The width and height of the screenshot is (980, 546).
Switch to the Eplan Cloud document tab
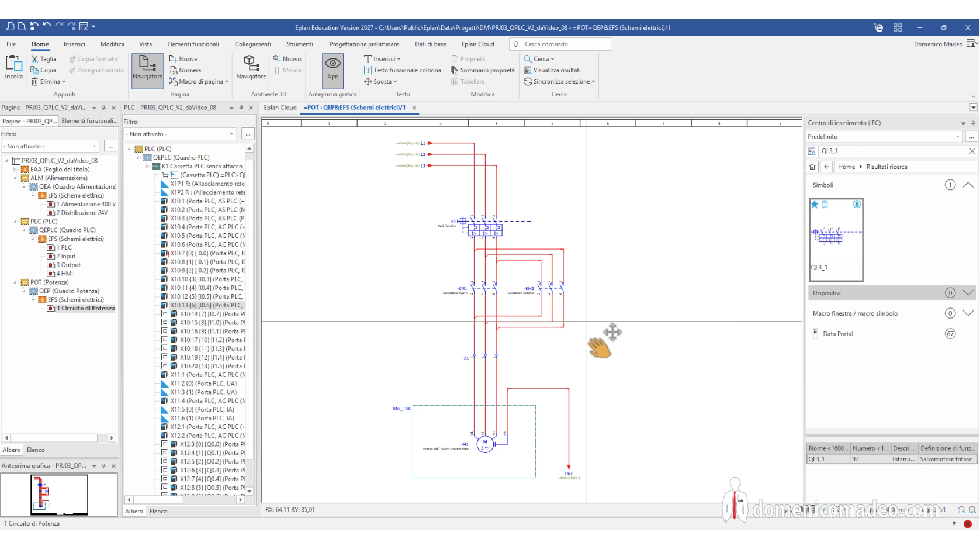(x=281, y=108)
